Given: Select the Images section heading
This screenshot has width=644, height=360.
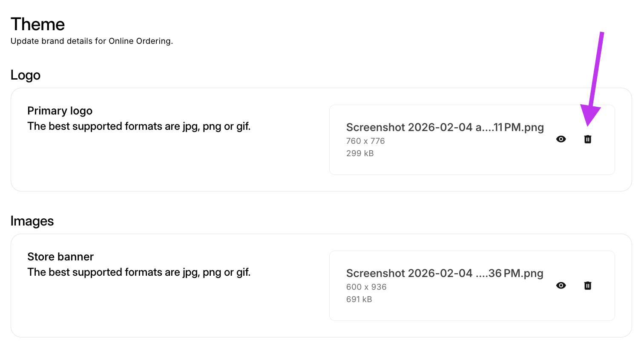Looking at the screenshot, I should (x=32, y=221).
